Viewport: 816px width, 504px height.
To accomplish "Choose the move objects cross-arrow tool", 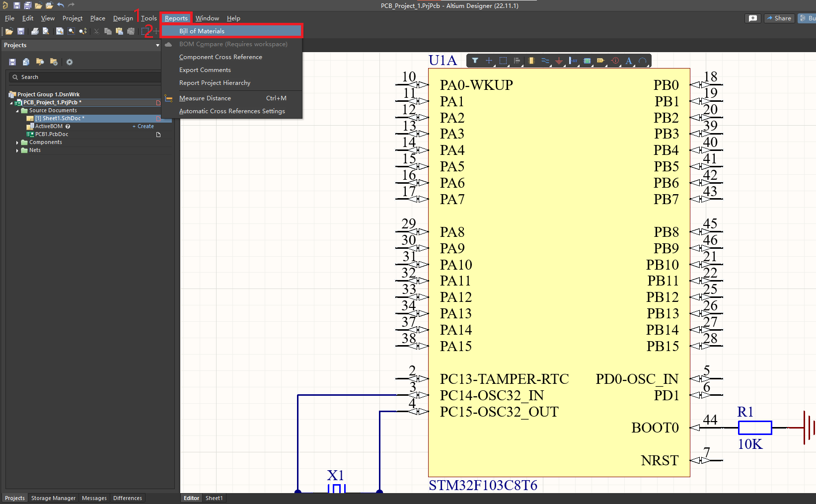I will click(489, 61).
